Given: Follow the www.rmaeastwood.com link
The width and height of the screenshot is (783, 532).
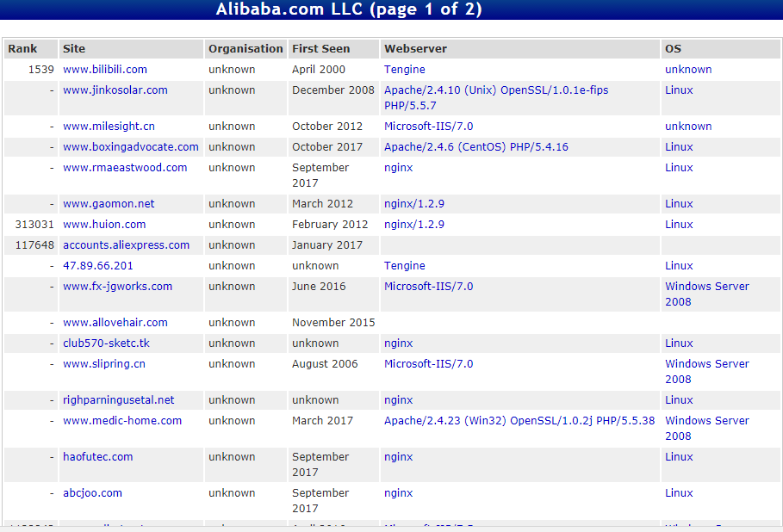Looking at the screenshot, I should pos(125,168).
